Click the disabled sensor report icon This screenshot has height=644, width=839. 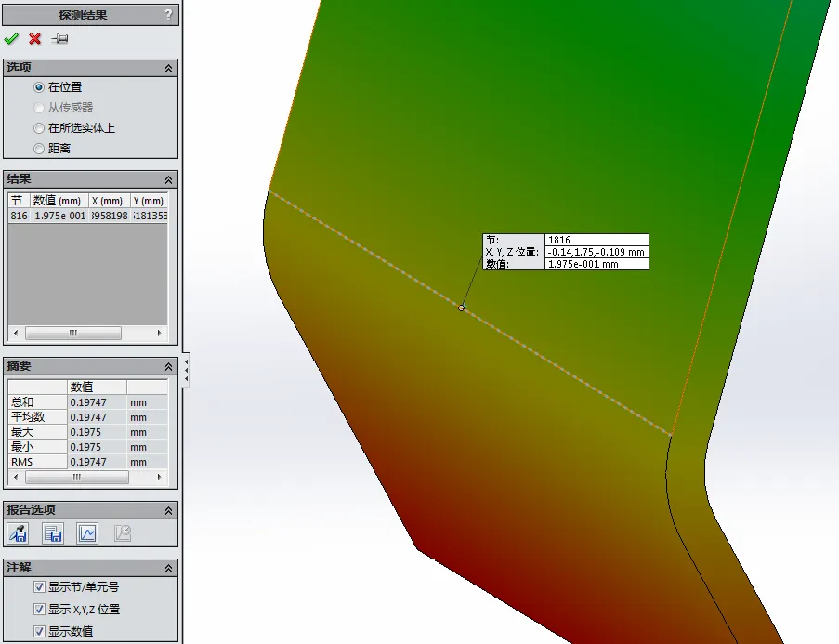pos(123,533)
